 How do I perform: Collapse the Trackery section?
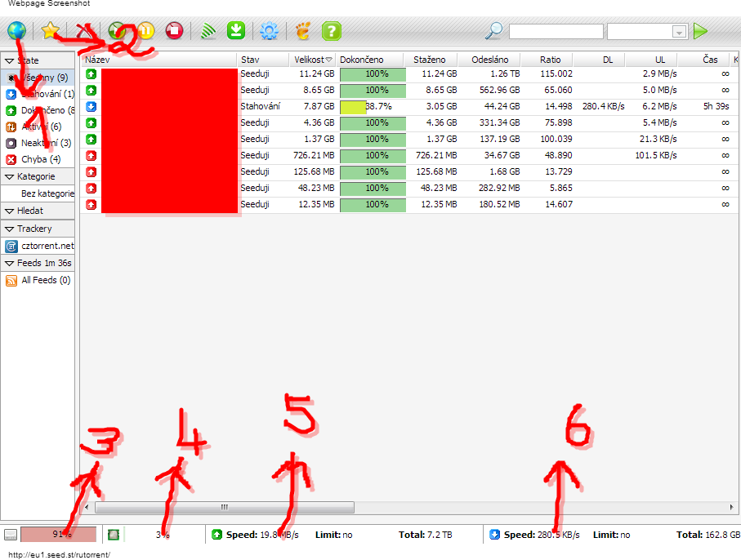pyautogui.click(x=10, y=229)
